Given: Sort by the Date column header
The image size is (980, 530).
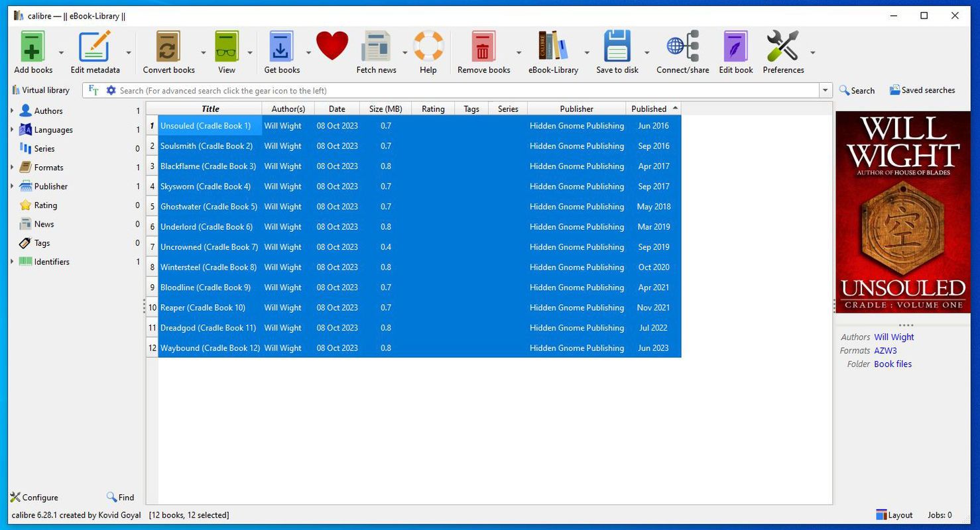Looking at the screenshot, I should click(337, 109).
